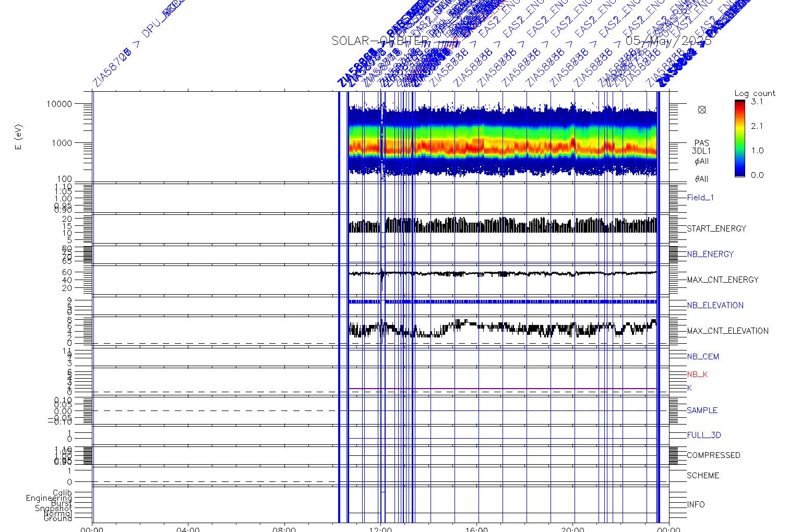Click the 1000 energy axis tick
This screenshot has height=532, width=789.
[x=61, y=143]
